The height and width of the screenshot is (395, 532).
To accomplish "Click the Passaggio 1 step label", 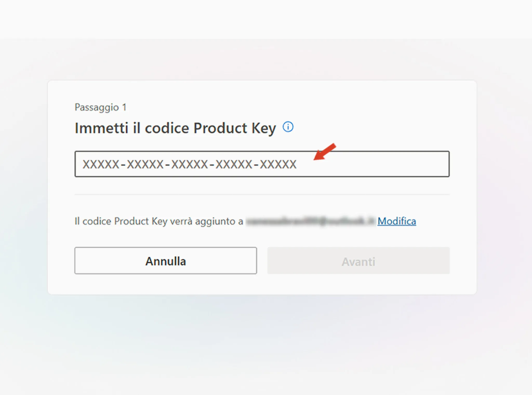I will 101,107.
